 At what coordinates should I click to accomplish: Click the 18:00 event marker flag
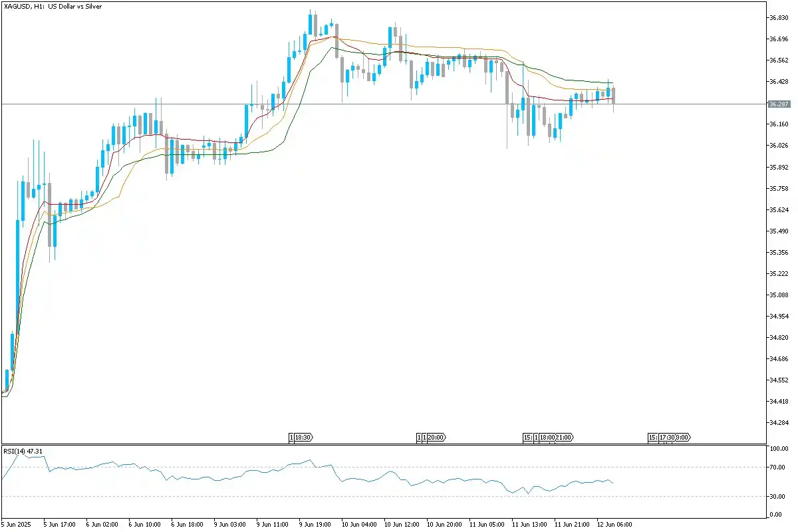tap(547, 438)
